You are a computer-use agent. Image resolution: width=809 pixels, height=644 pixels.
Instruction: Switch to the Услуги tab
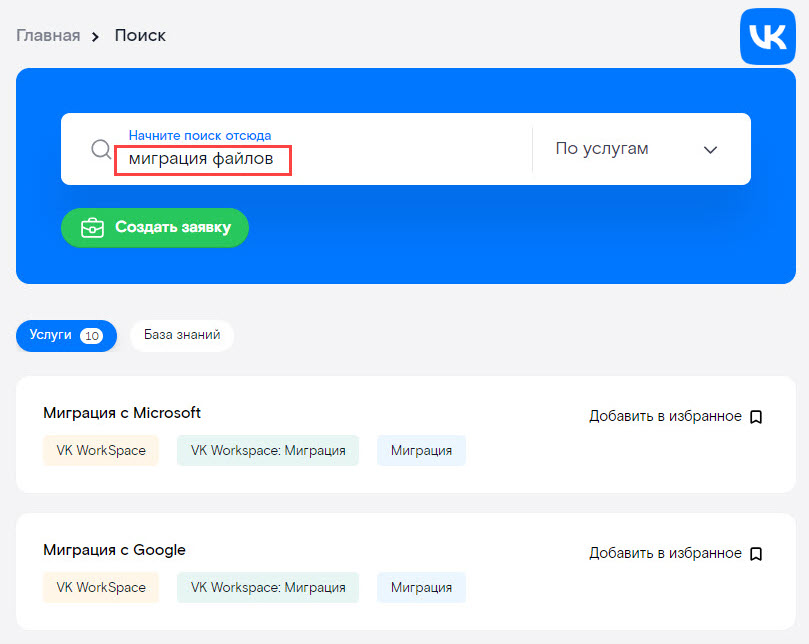[x=66, y=336]
